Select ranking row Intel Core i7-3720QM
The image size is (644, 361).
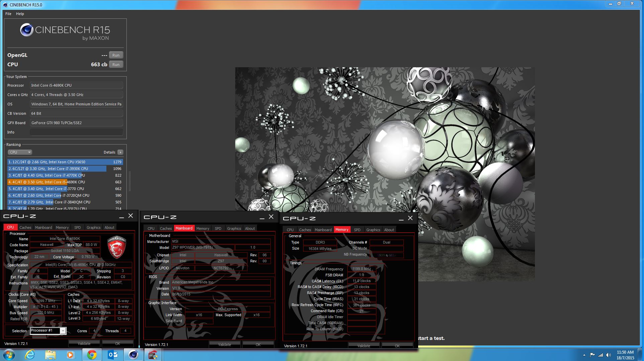pos(65,195)
